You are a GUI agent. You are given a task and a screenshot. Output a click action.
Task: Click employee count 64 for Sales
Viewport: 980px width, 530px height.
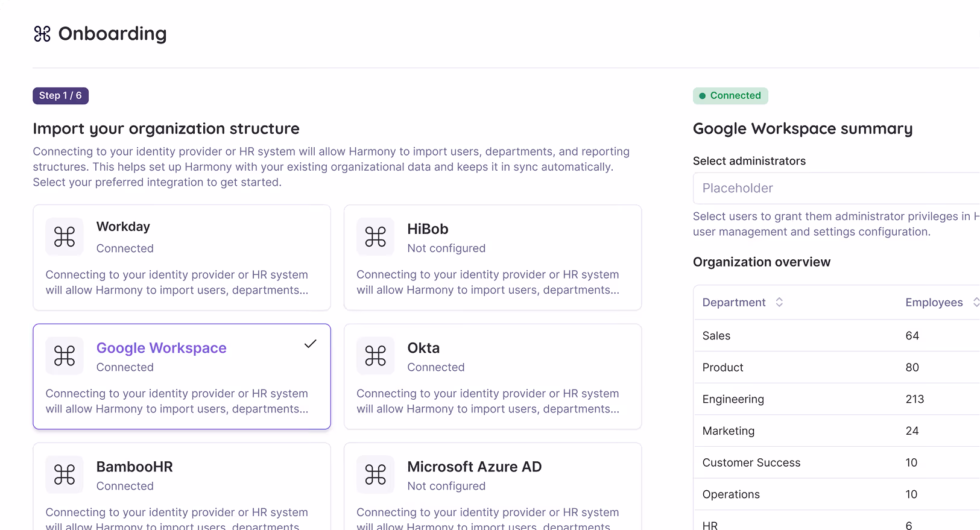(912, 336)
